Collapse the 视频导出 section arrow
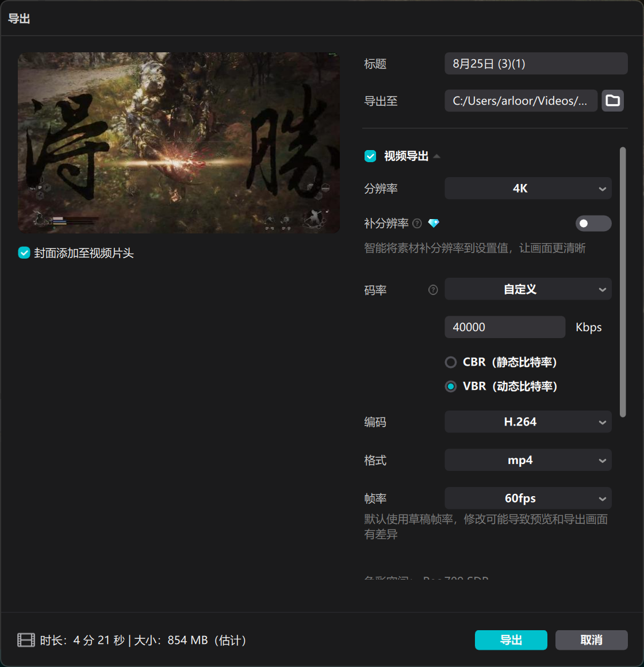This screenshot has height=667, width=644. (x=436, y=156)
